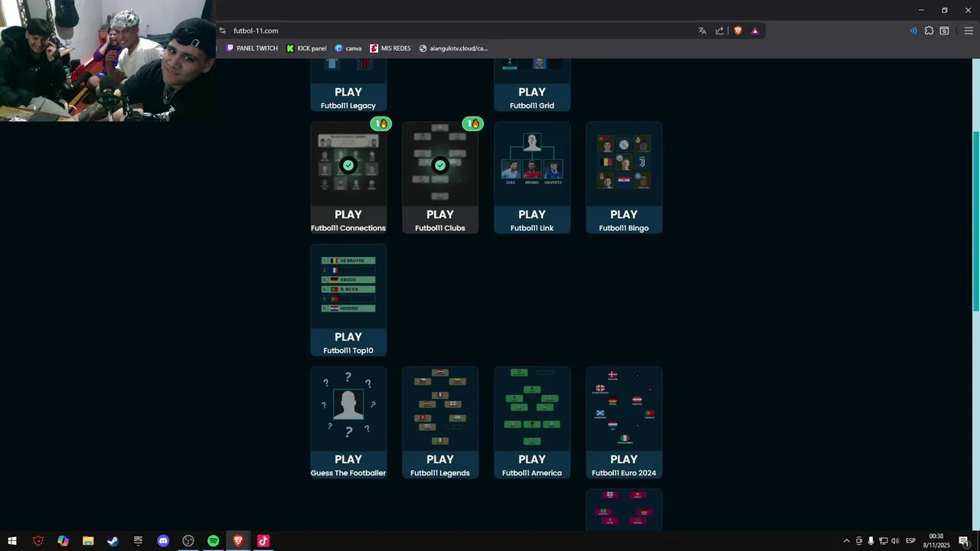Viewport: 980px width, 551px height.
Task: Open the Brave hamburger menu
Action: (969, 31)
